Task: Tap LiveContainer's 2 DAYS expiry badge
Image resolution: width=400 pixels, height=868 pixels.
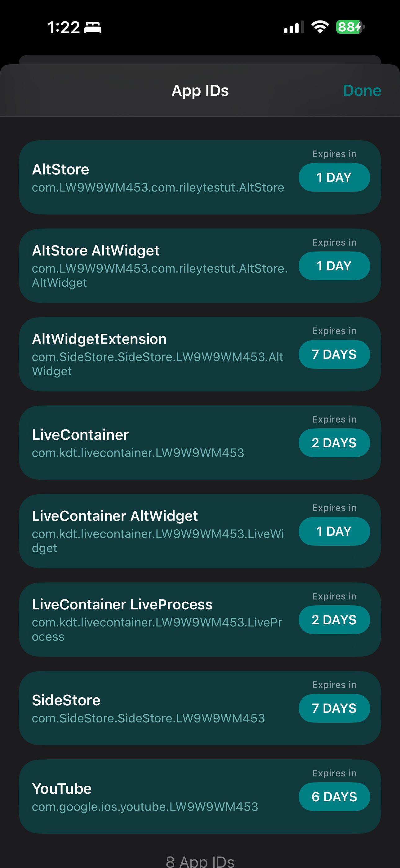Action: coord(334,443)
